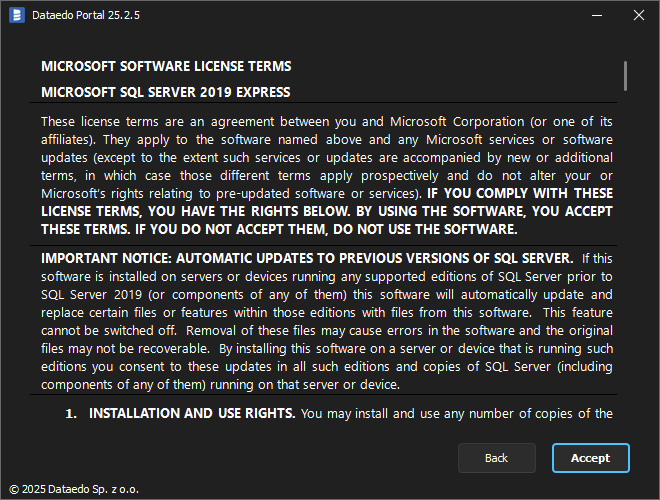Viewport: 660px width, 500px height.
Task: Click the '© 2025 Dataedo Sp. z o.o.' footer text
Action: coord(73,490)
